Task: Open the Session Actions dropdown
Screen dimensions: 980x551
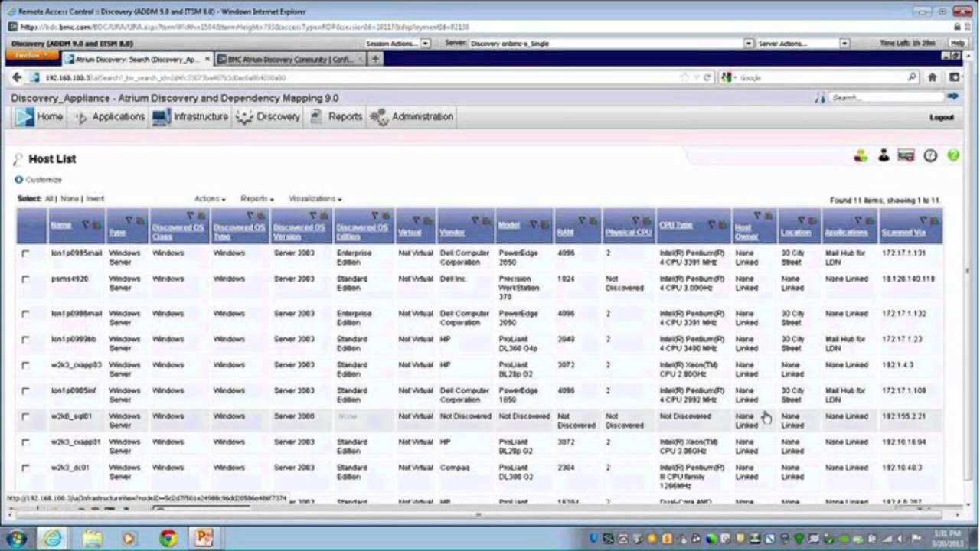Action: 397,44
